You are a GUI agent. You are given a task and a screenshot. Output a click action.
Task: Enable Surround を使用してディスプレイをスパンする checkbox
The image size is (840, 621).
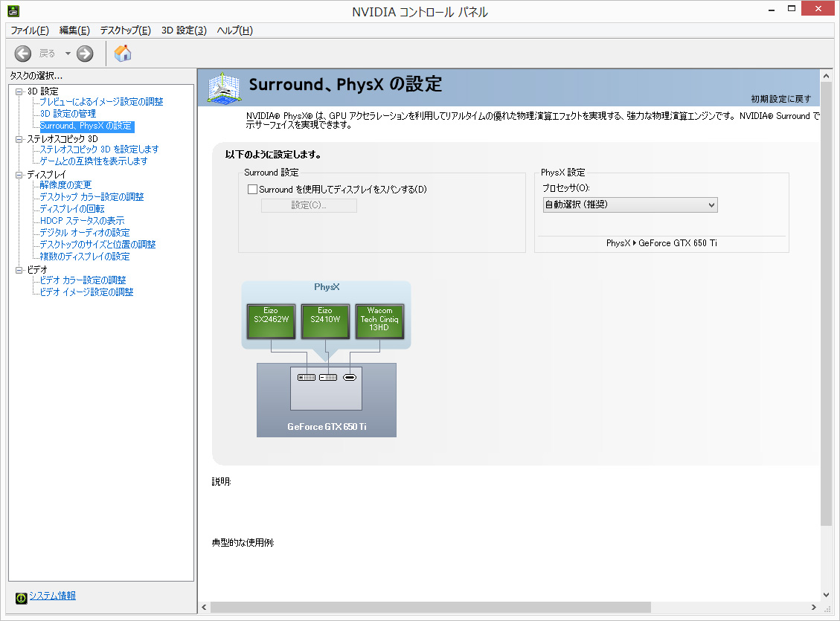252,190
